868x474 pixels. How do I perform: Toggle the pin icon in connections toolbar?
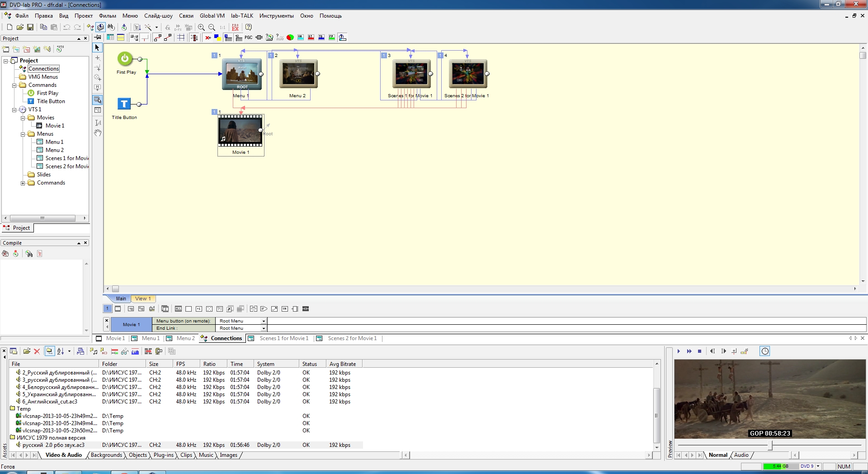click(98, 38)
